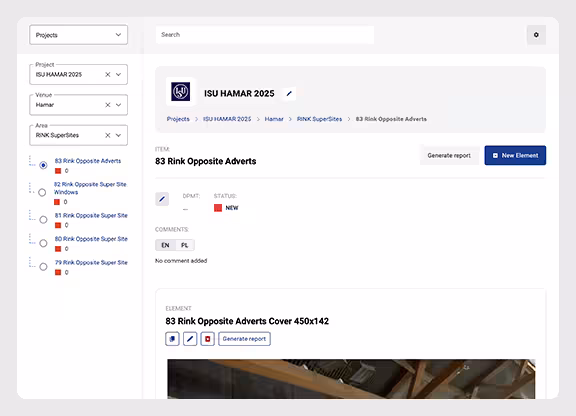Click red NEW status swatch
Viewport: 576px width, 416px height.
click(x=218, y=208)
